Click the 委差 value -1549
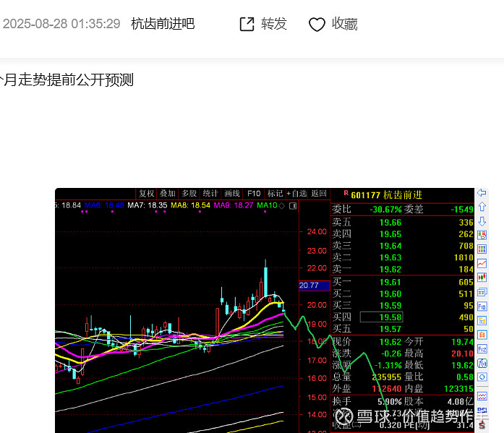Image resolution: width=504 pixels, height=433 pixels. click(462, 210)
